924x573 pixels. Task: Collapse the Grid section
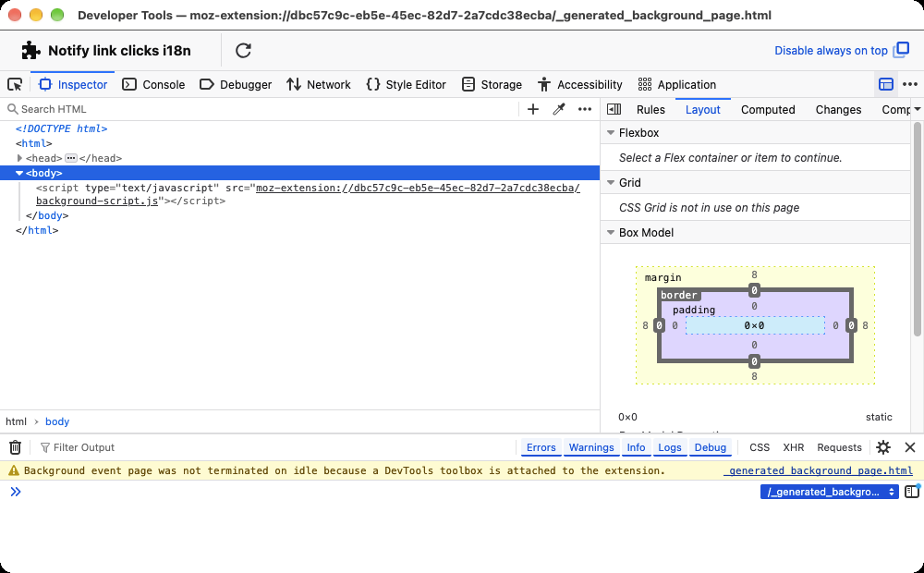[611, 183]
